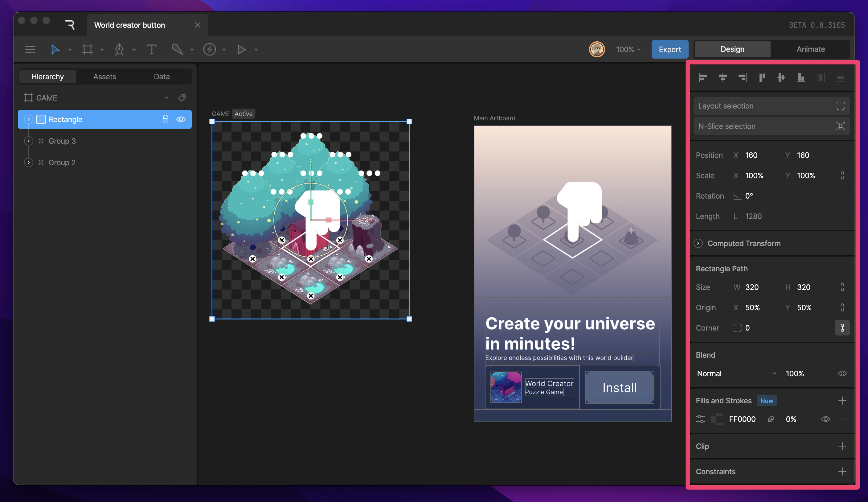Hide the Rectangle layer with eye icon
Image resolution: width=868 pixels, height=502 pixels.
(181, 119)
